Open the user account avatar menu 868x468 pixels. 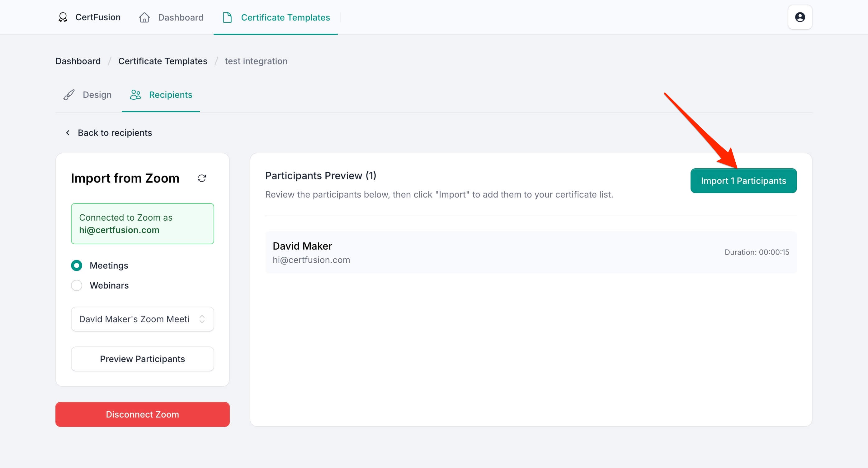pyautogui.click(x=800, y=17)
